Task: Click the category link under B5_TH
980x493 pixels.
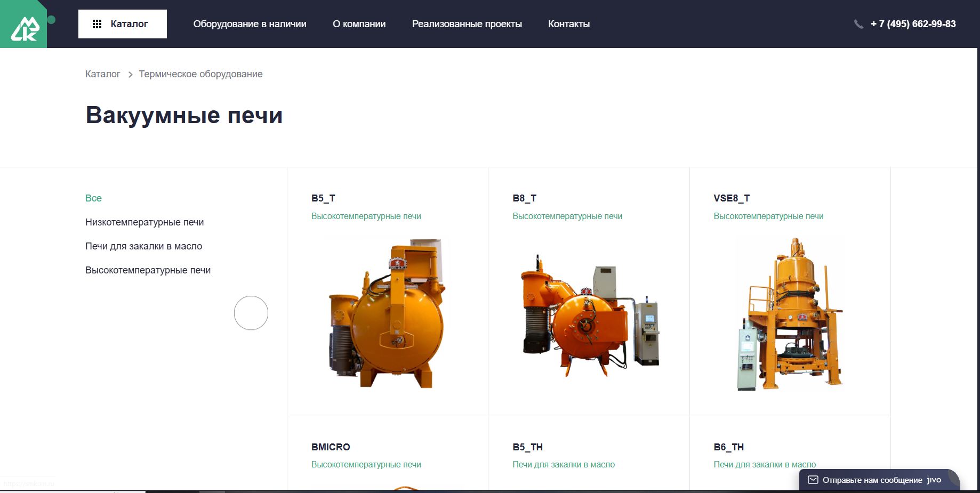Action: coord(564,465)
